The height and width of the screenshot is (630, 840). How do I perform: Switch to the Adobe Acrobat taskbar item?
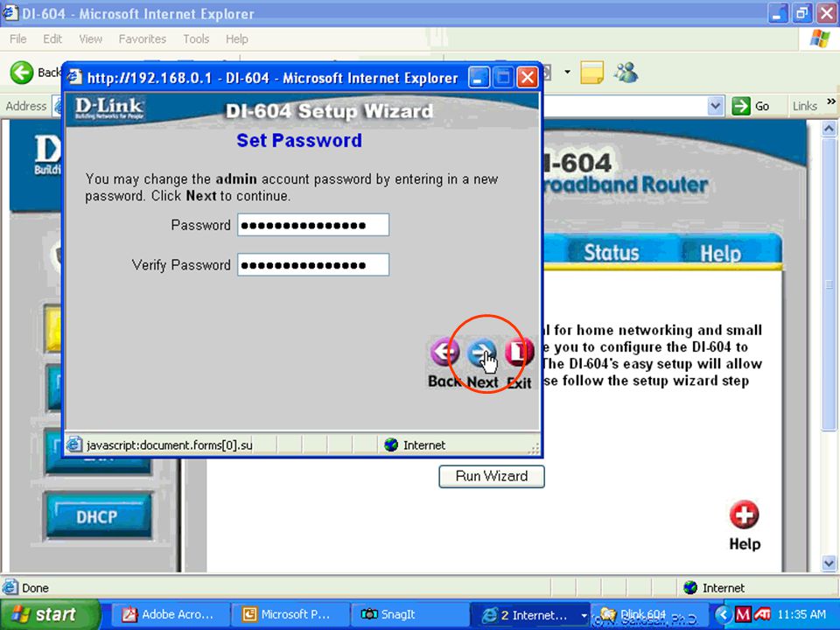click(x=170, y=614)
